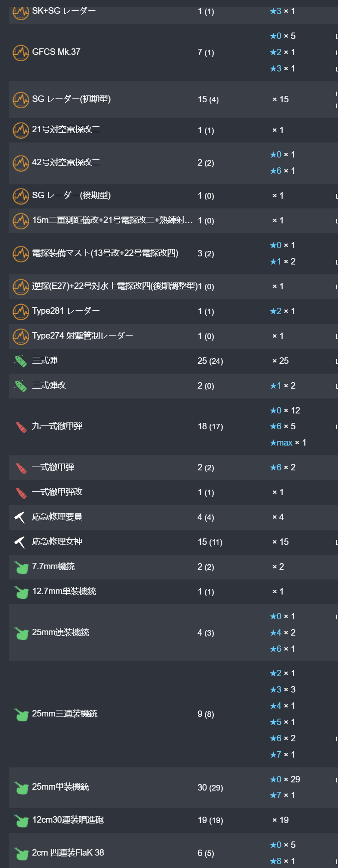Click the red shell icon for 一式徹甲弾改
The image size is (338, 868).
[x=21, y=493]
